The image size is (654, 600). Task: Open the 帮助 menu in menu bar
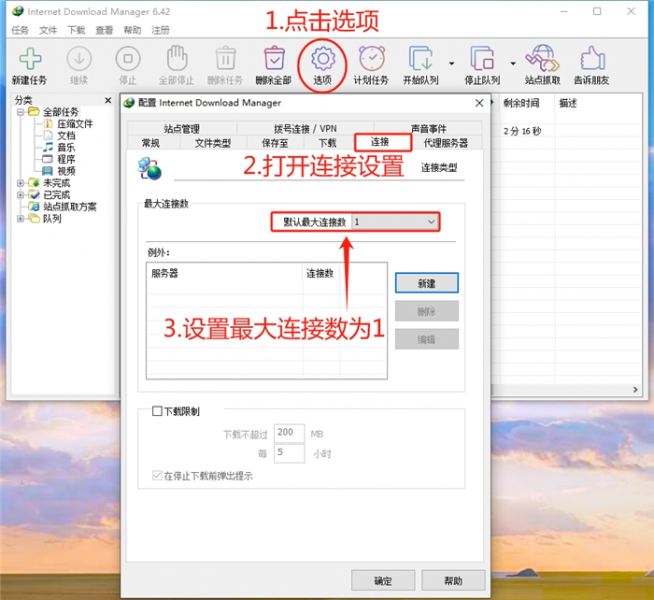[x=132, y=30]
